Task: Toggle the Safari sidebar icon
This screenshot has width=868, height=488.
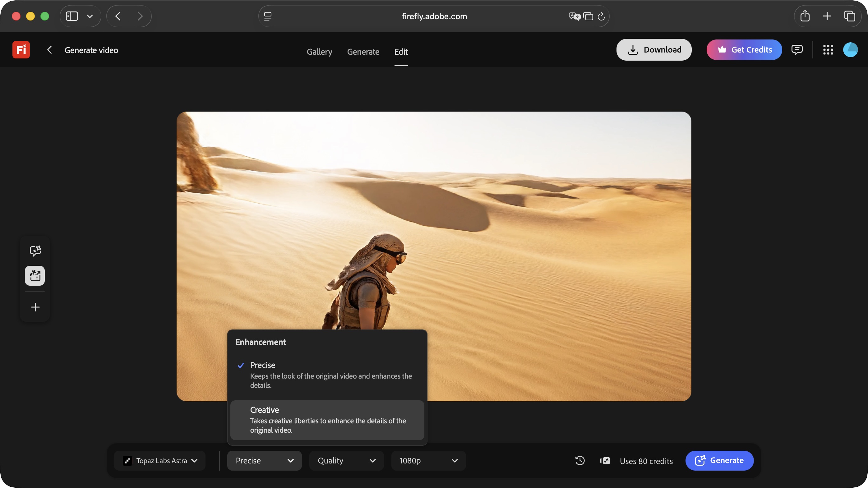Action: (x=72, y=16)
